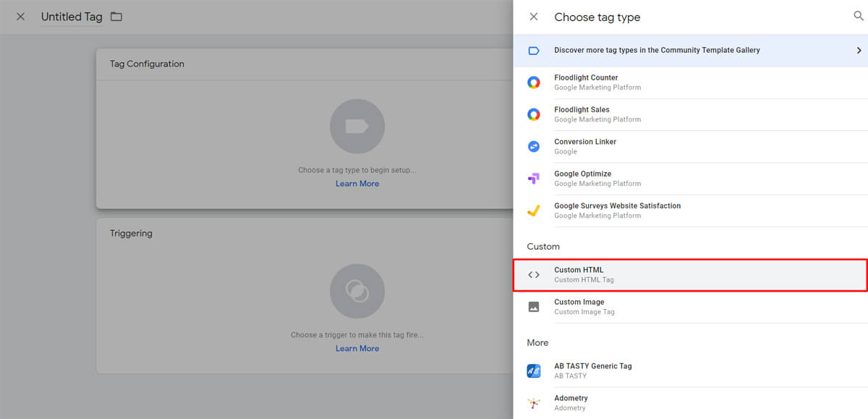
Task: Open Discover more tag types banner
Action: pos(691,51)
